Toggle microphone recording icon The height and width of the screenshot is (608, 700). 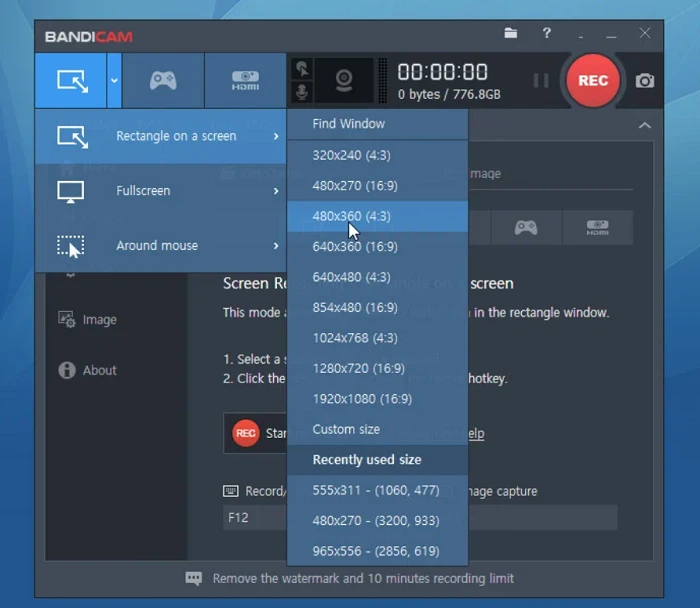(302, 92)
